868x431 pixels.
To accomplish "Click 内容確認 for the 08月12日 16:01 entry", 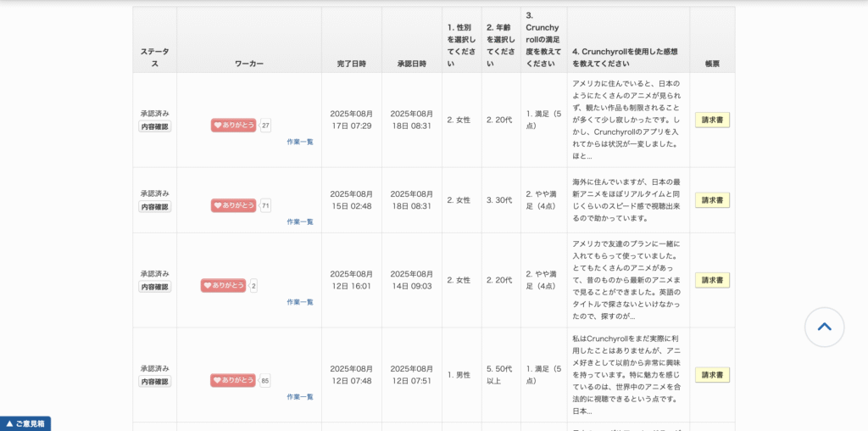I will tap(155, 287).
